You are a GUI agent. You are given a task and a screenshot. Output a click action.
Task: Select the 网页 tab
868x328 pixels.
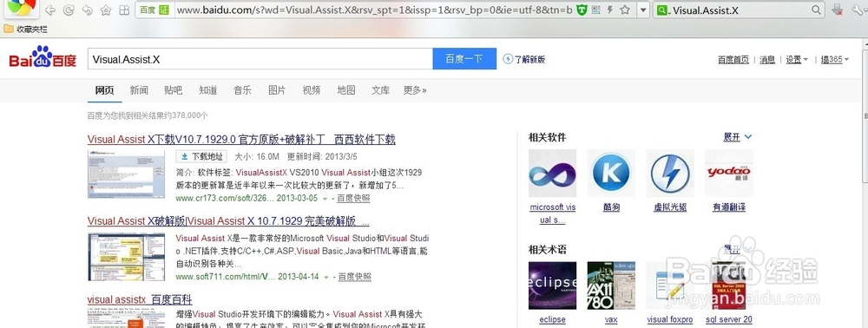pyautogui.click(x=105, y=90)
